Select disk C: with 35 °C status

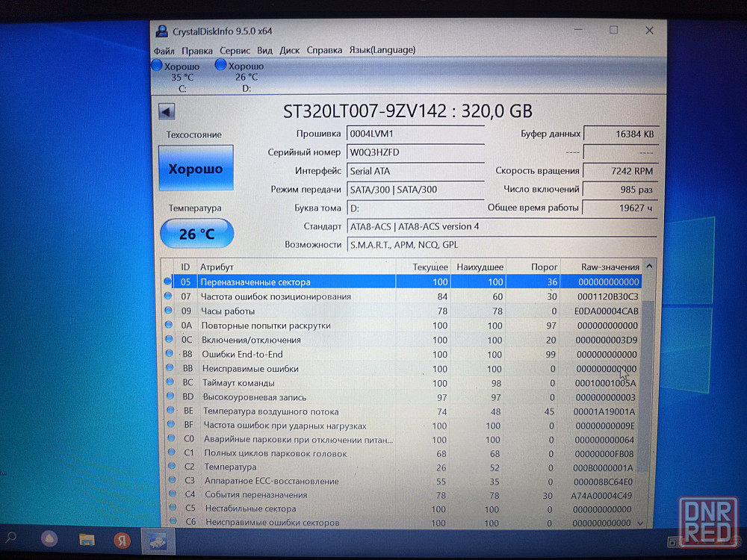point(176,76)
